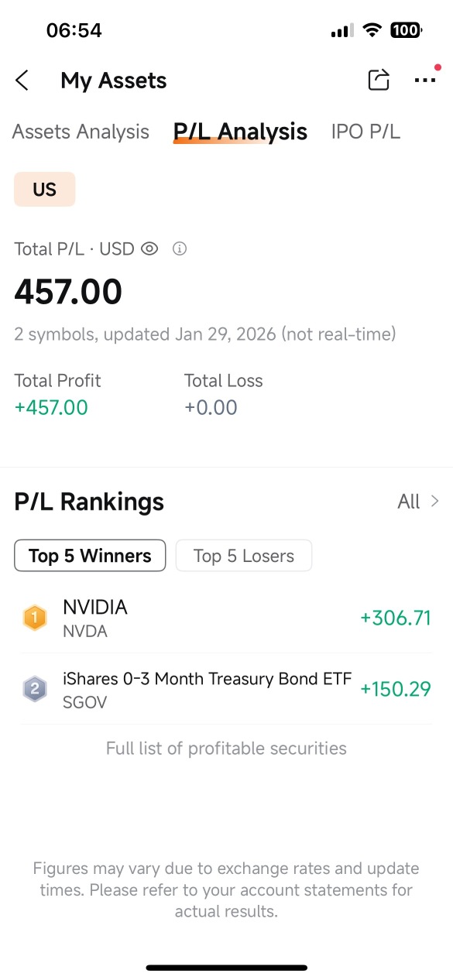Tap the info icon beside Total P/L
Viewport: 453px width, 980px height.
[x=180, y=249]
